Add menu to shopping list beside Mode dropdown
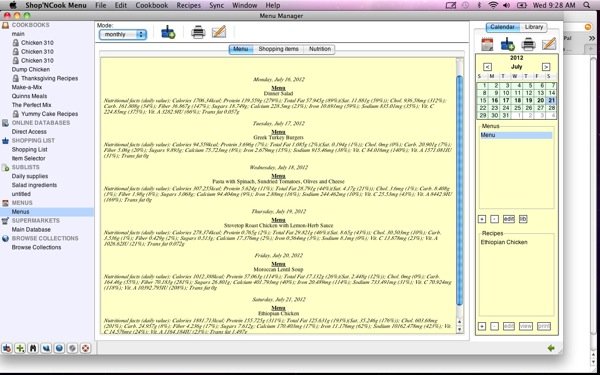This screenshot has height=375, width=600. [168, 32]
